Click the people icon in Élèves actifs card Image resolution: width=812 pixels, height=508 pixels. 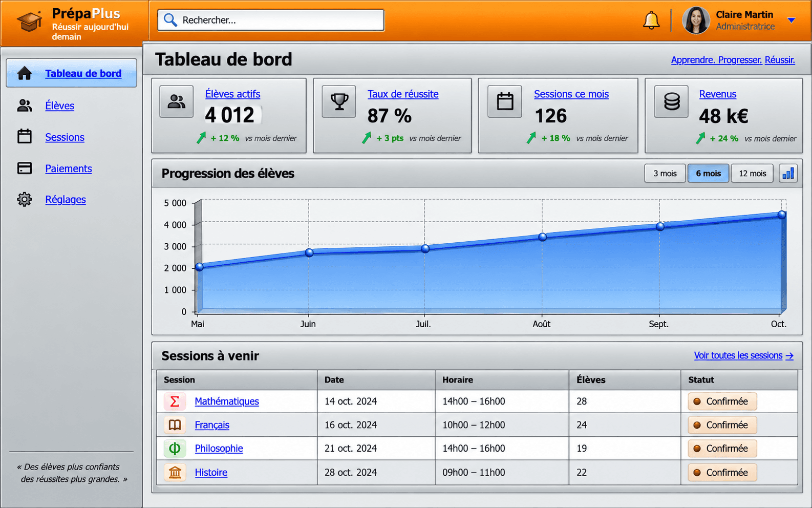(177, 101)
